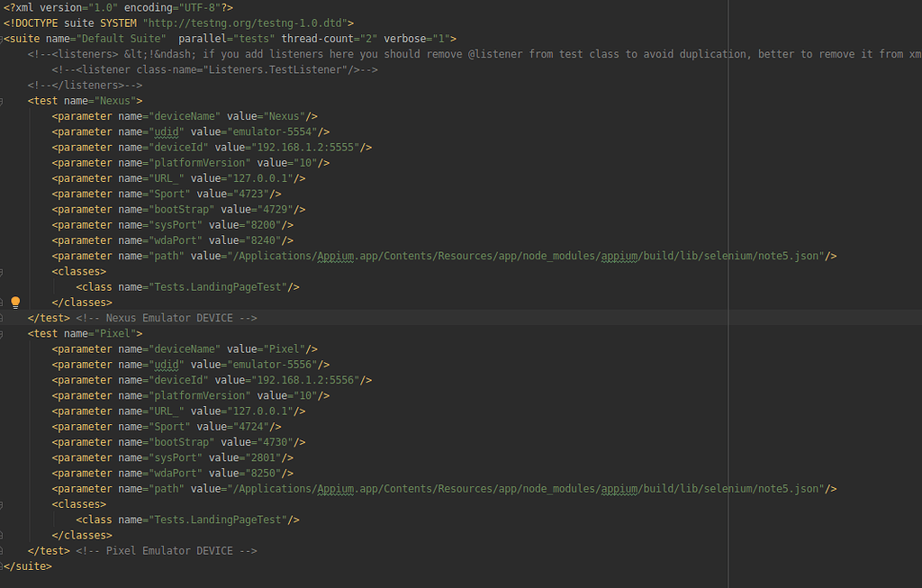Click the commented Listeners.TestListener line
The image size is (922, 588).
(214, 69)
